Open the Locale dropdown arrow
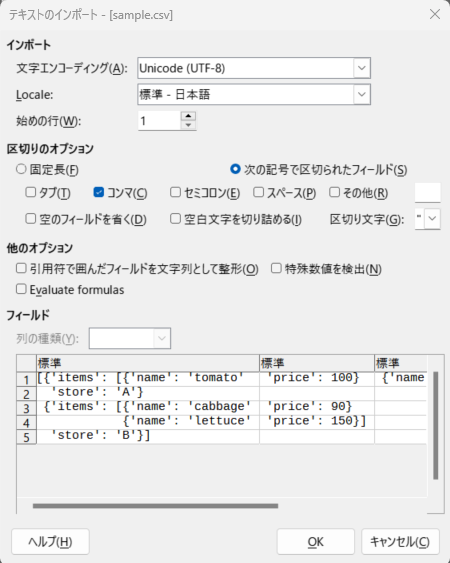Screen dimensions: 450x563 point(362,94)
